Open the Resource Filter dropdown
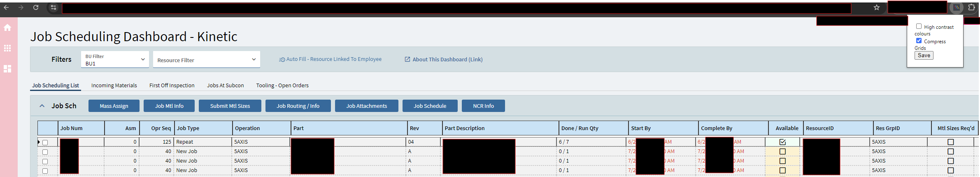980x177 pixels. coord(207,60)
